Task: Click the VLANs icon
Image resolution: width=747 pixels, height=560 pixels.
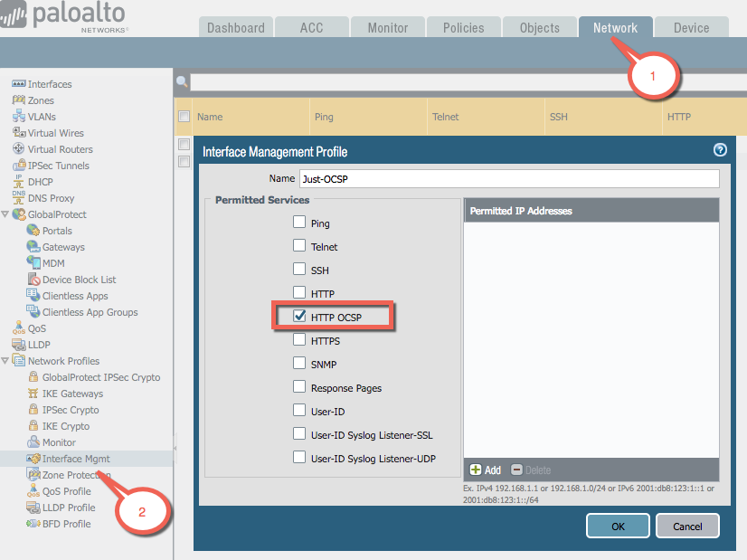Action: point(19,117)
